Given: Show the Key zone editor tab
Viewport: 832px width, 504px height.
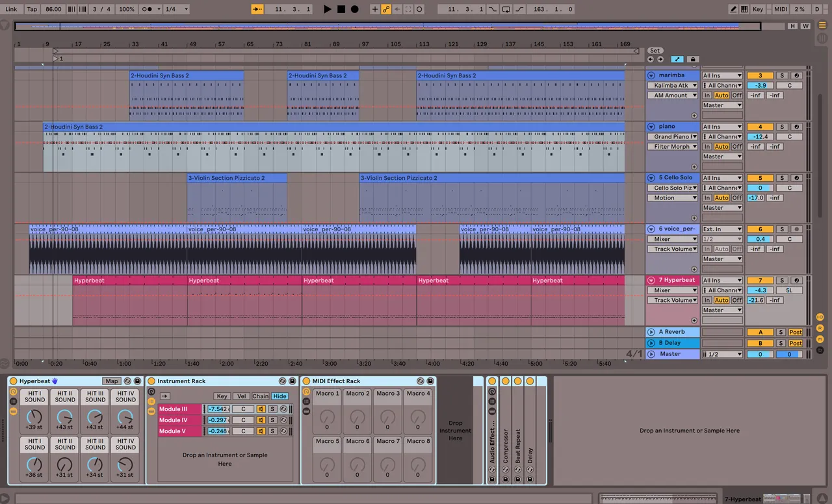Looking at the screenshot, I should click(222, 396).
